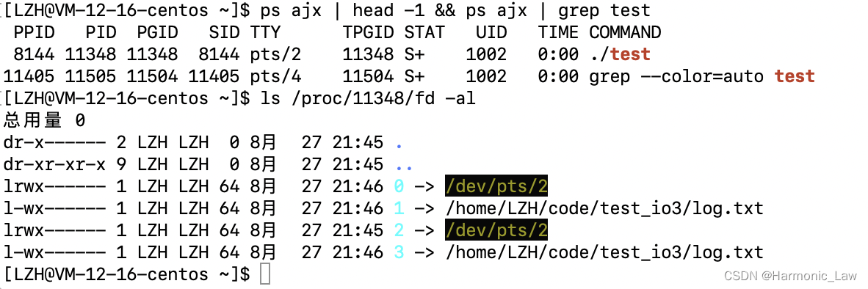Click the terminal cursor at the last prompt
The height and width of the screenshot is (289, 868).
pos(265,274)
